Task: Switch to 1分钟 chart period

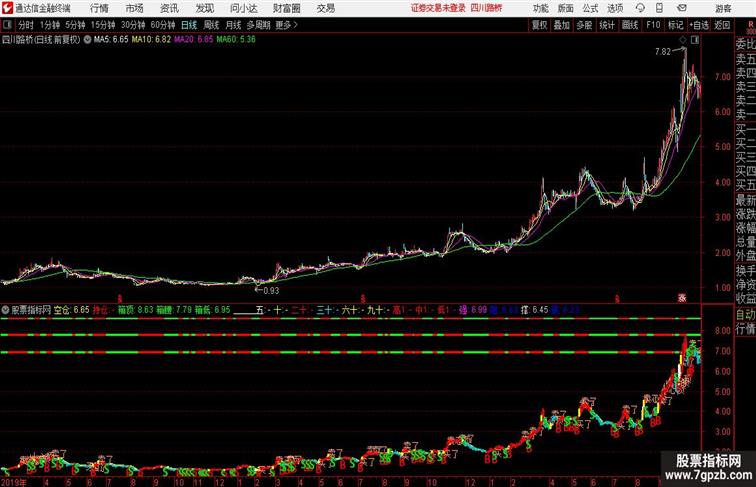Action: pos(50,25)
